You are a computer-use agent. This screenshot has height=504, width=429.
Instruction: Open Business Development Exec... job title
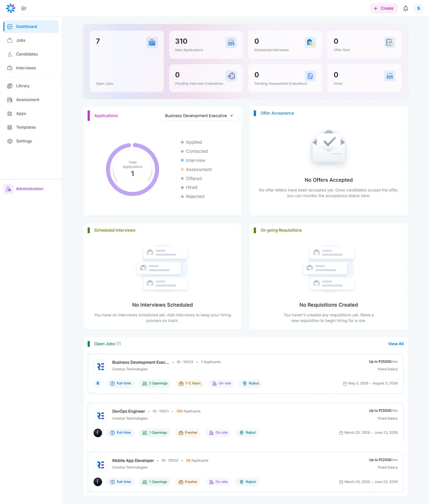(140, 362)
